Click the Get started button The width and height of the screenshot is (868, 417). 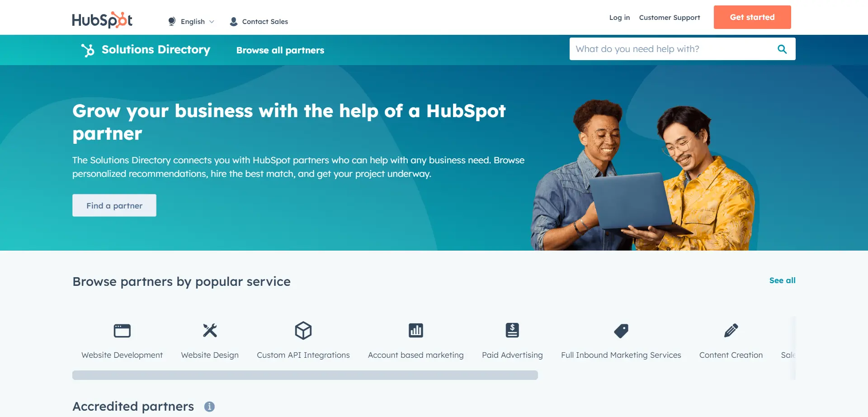(x=752, y=17)
